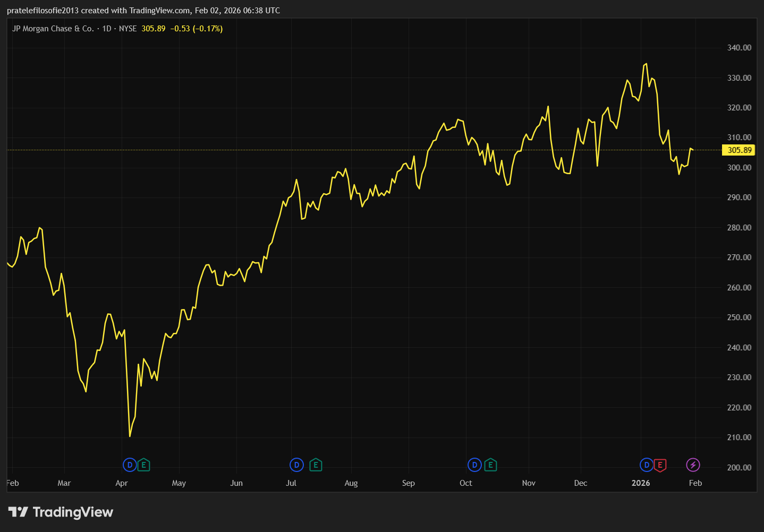Click the Mar label on time axis
Screen dimensions: 764x532
click(x=64, y=483)
